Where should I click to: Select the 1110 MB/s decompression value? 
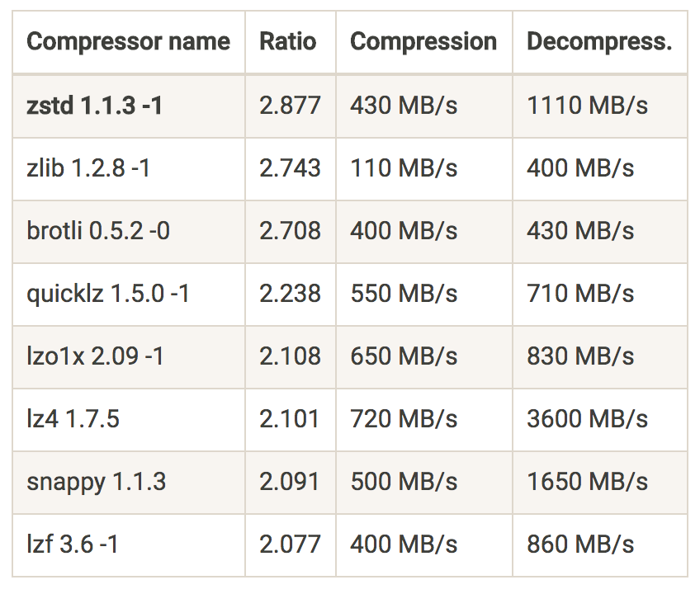point(588,105)
